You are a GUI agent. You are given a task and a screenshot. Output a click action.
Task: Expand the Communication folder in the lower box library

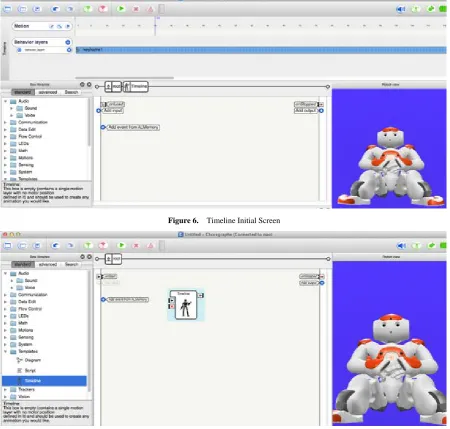coord(5,295)
